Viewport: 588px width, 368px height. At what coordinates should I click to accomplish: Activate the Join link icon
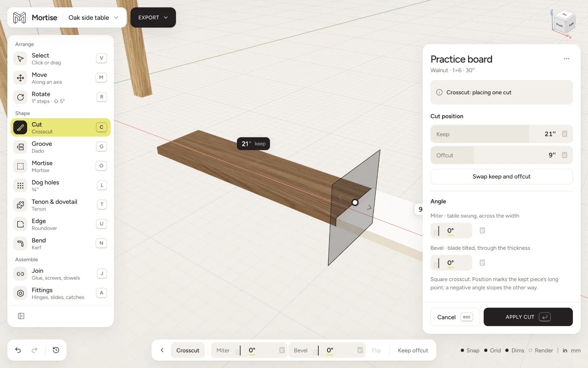click(x=21, y=274)
